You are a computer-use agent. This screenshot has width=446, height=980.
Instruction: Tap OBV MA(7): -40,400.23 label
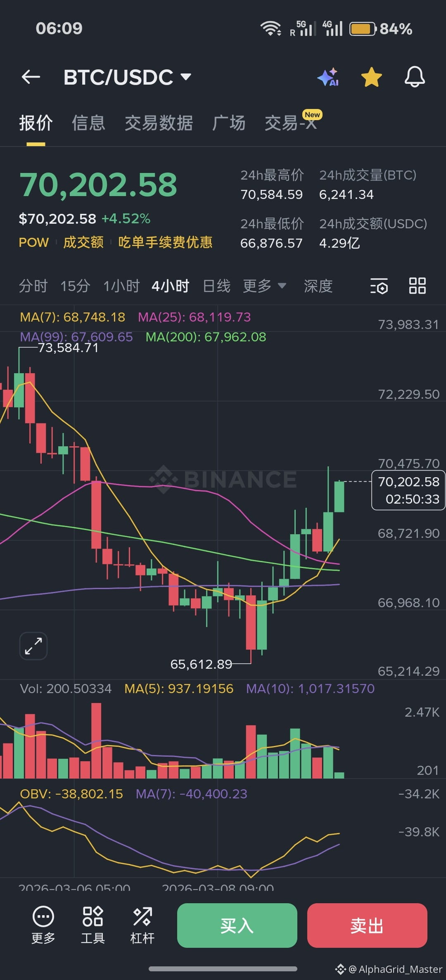point(192,794)
